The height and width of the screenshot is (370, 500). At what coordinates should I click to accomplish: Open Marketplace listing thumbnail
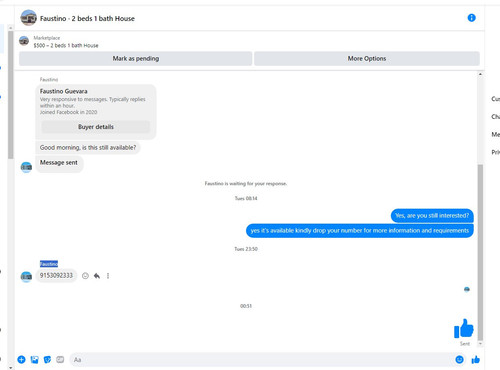pos(24,41)
